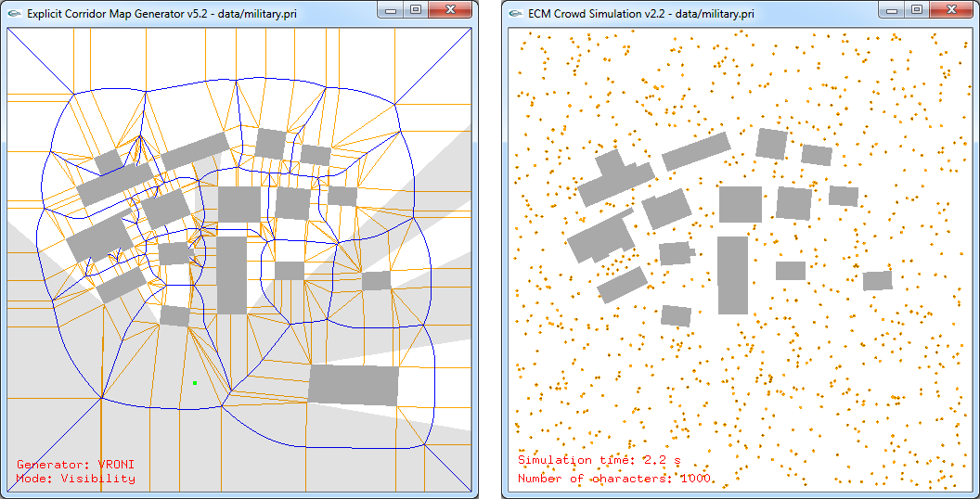Screen dimensions: 980x499
Task: Minimize the Explicit Corridor Map Generator window
Action: point(392,8)
